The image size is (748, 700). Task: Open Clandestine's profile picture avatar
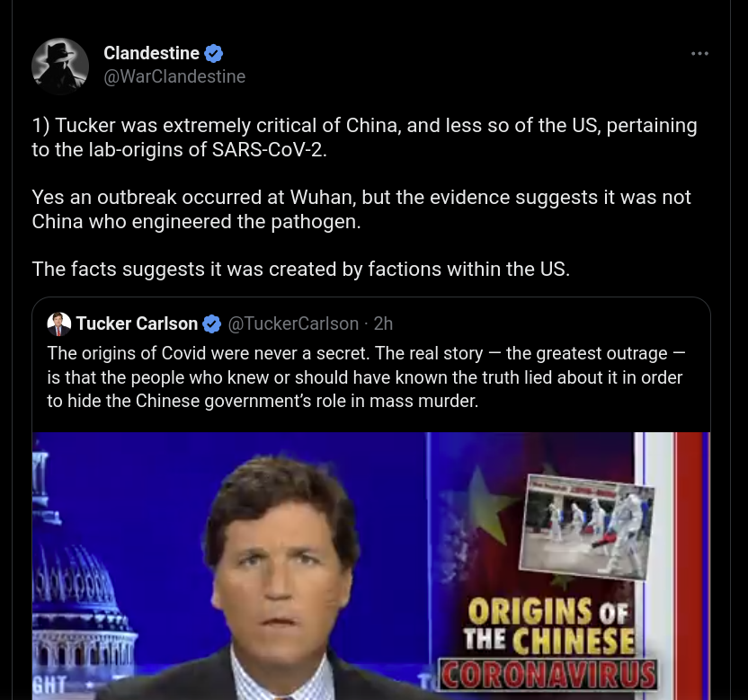60,66
